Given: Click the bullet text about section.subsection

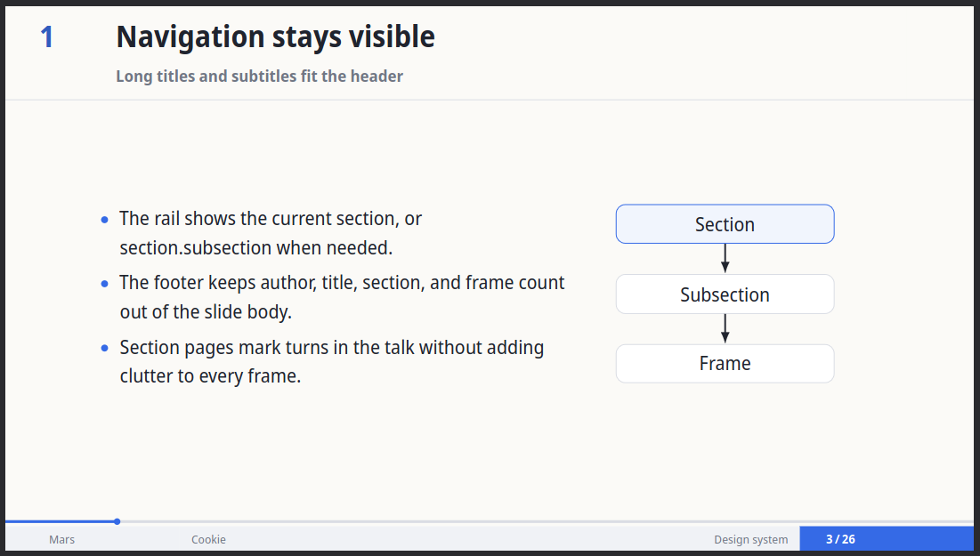Looking at the screenshot, I should 271,233.
